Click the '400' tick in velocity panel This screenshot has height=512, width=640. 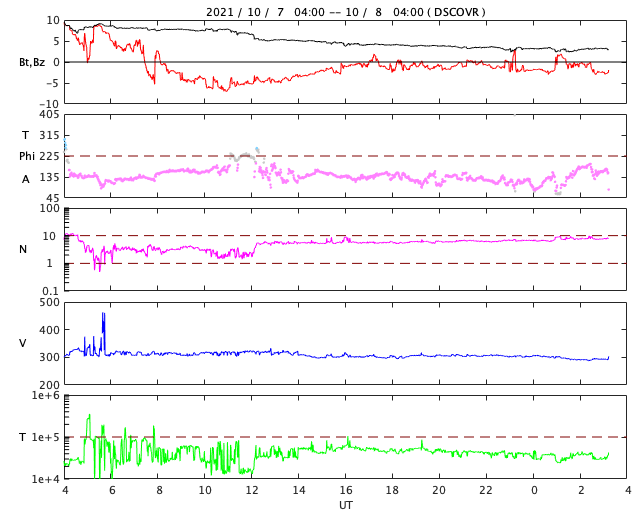click(49, 330)
